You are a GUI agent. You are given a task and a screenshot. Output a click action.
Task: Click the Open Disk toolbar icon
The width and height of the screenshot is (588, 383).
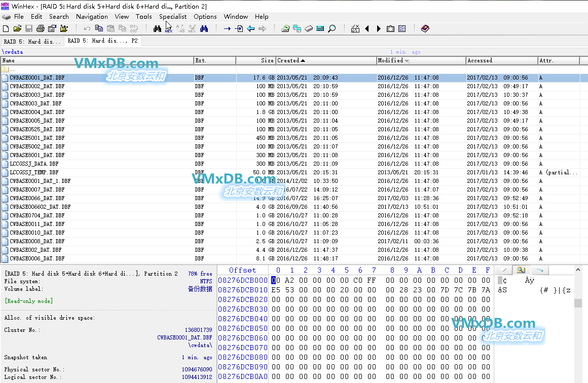285,28
